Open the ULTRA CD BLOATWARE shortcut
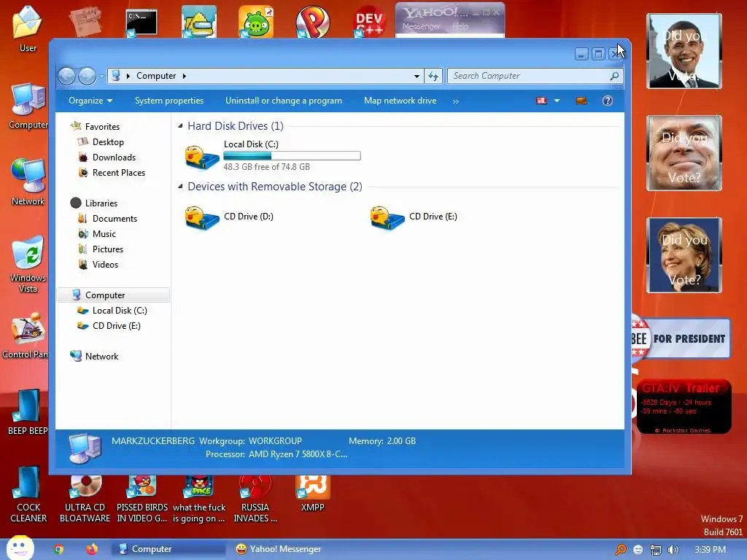The height and width of the screenshot is (560, 747). pyautogui.click(x=85, y=499)
